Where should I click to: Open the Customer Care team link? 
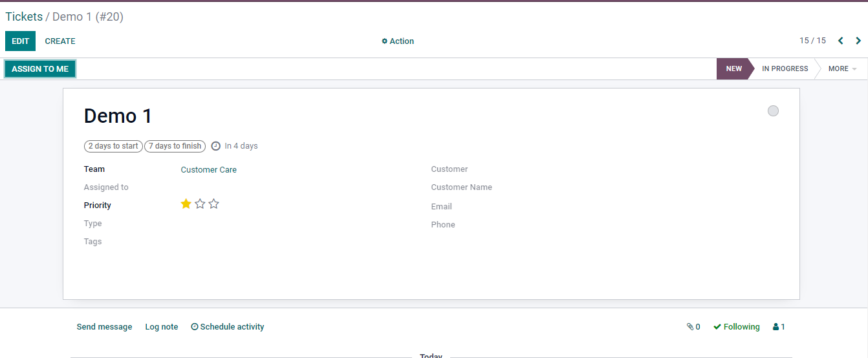(208, 170)
